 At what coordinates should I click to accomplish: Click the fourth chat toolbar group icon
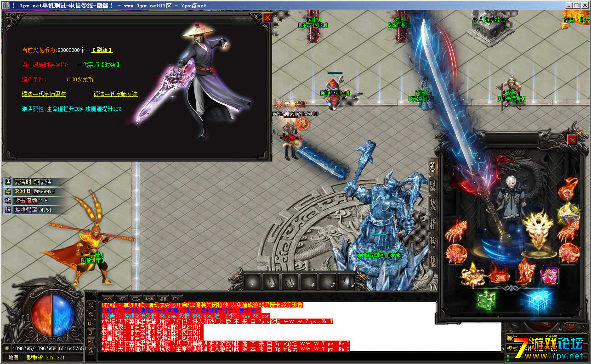point(149,298)
